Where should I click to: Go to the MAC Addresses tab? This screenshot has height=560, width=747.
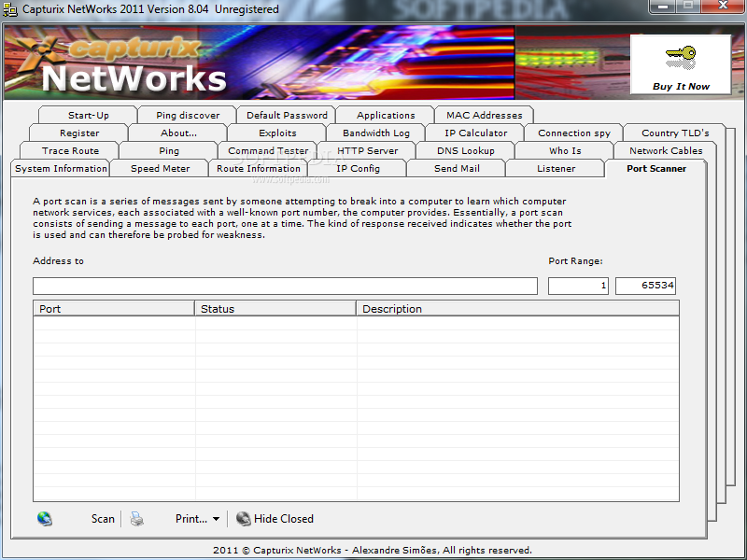pyautogui.click(x=485, y=115)
